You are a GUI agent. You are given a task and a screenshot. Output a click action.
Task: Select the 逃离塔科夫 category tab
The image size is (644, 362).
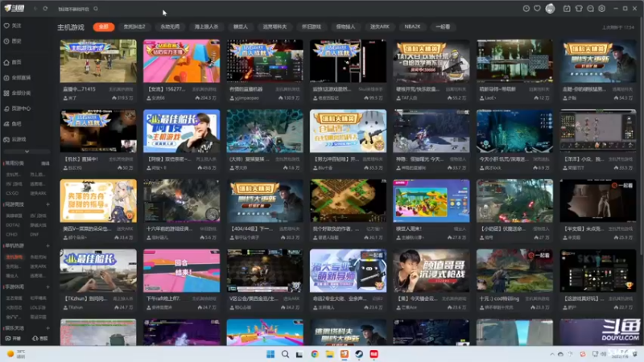coord(275,27)
